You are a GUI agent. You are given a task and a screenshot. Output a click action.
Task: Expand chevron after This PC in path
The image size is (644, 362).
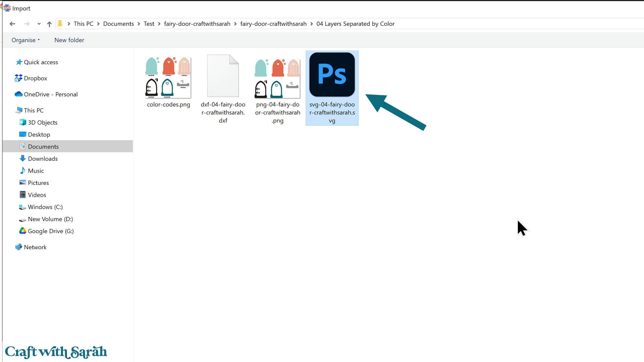pyautogui.click(x=98, y=24)
